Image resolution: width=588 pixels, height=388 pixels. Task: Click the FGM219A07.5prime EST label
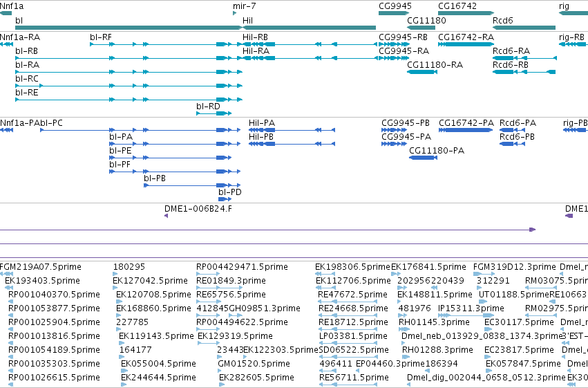click(41, 267)
